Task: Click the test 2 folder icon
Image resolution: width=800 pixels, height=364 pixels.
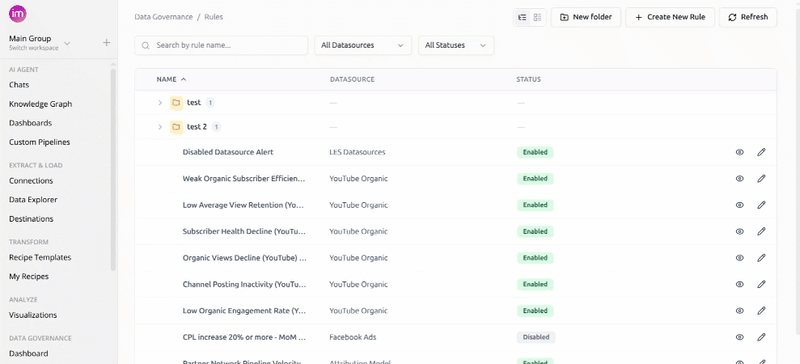Action: click(176, 127)
